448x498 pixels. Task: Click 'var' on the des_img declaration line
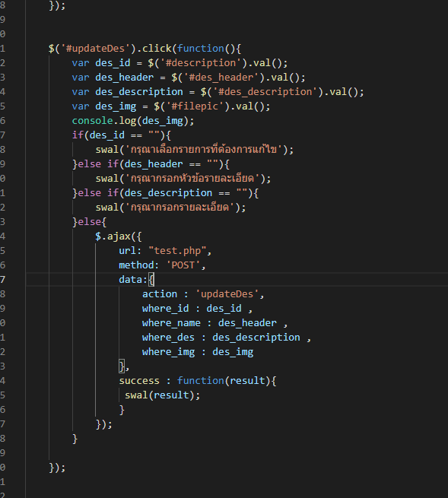(x=81, y=106)
